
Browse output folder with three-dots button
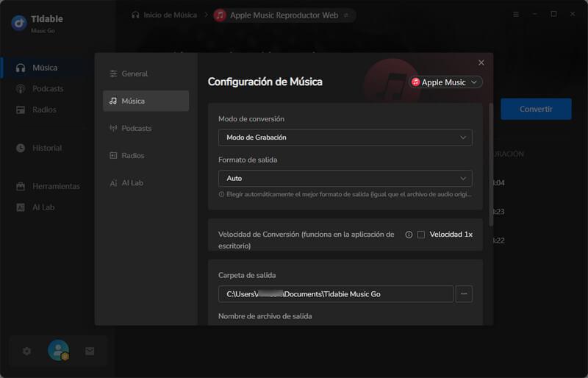coord(464,294)
